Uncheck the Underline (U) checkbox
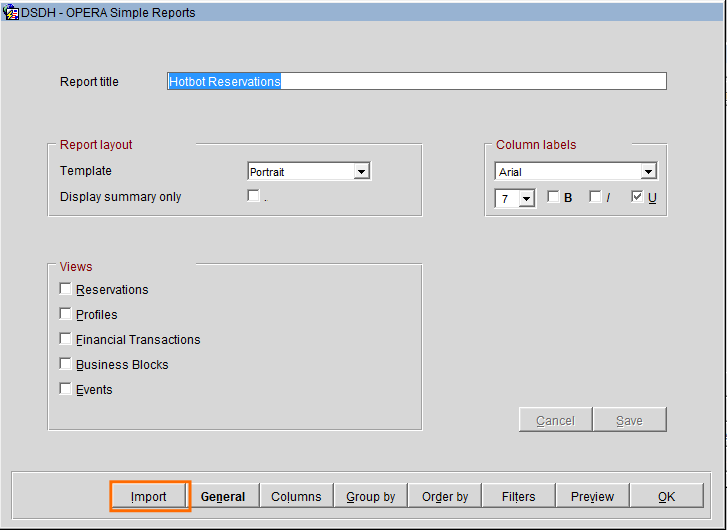 pos(637,197)
